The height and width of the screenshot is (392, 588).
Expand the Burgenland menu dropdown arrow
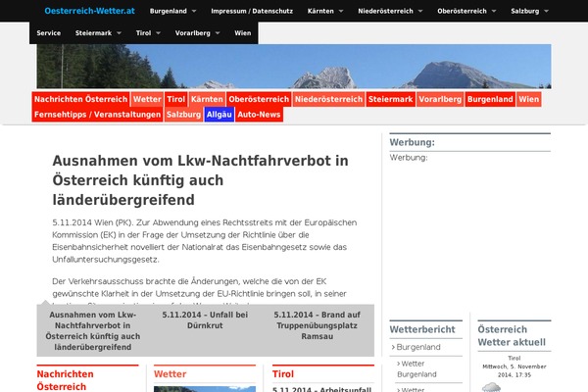[194, 11]
